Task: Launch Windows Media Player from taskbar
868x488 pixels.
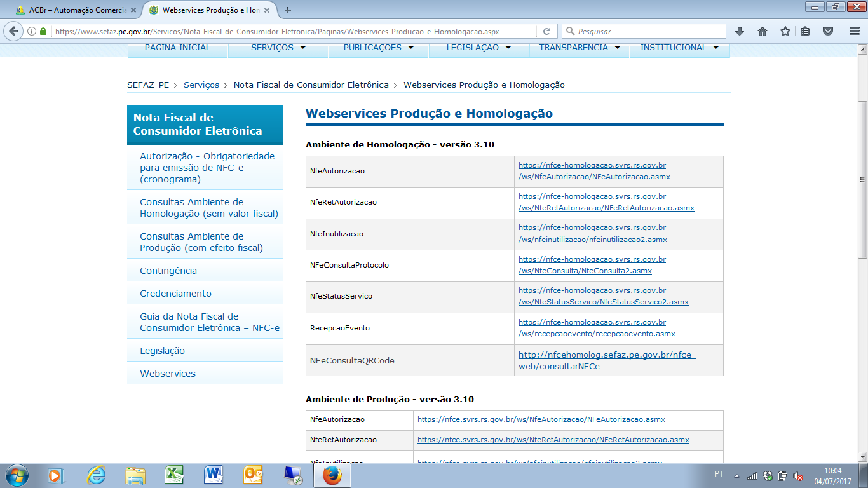Action: pos(57,475)
